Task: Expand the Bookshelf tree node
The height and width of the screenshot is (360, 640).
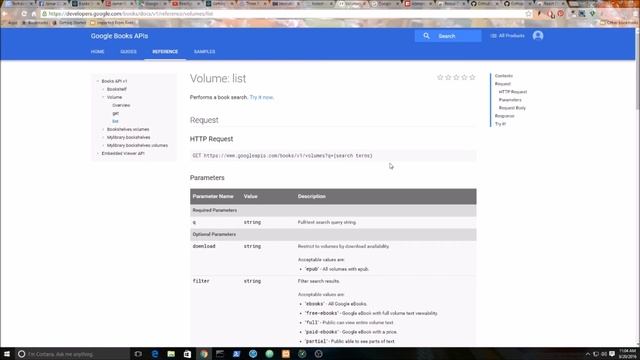Action: tap(103, 89)
